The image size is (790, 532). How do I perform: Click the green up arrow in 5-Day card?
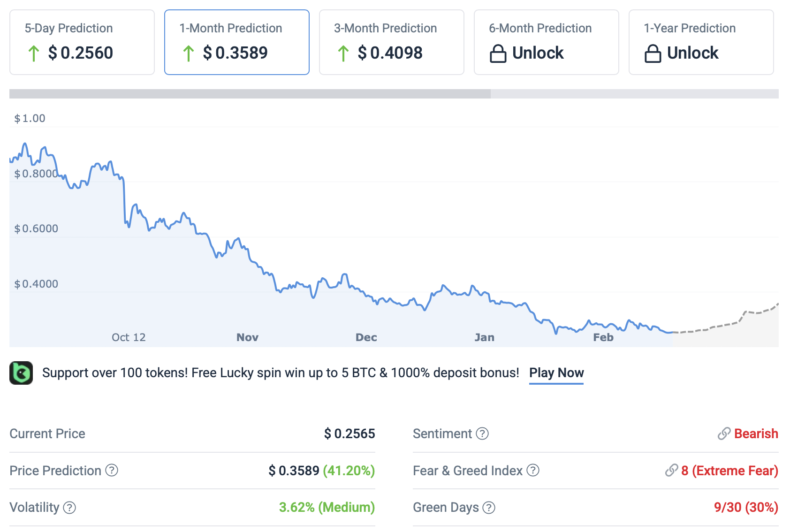point(33,53)
